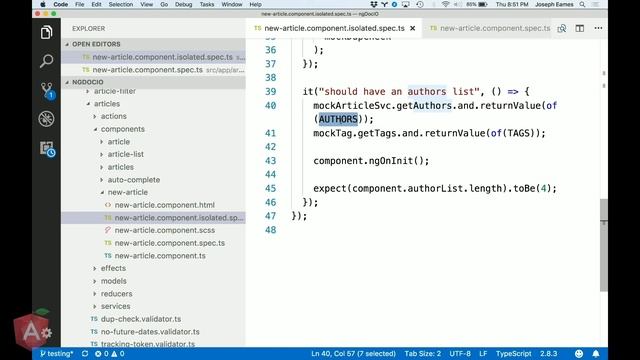Click the Dropbox icon in menu bar
Viewport: 640px width, 360px height.
(373, 4)
